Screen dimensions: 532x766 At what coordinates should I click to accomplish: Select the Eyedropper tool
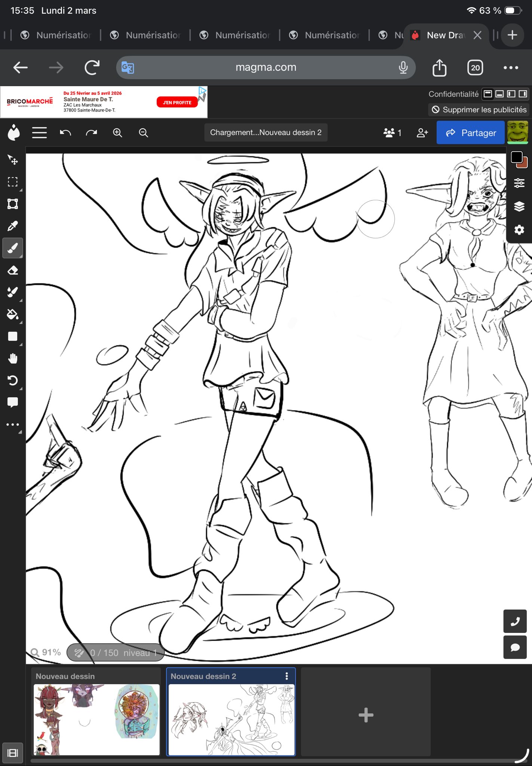[x=13, y=226]
